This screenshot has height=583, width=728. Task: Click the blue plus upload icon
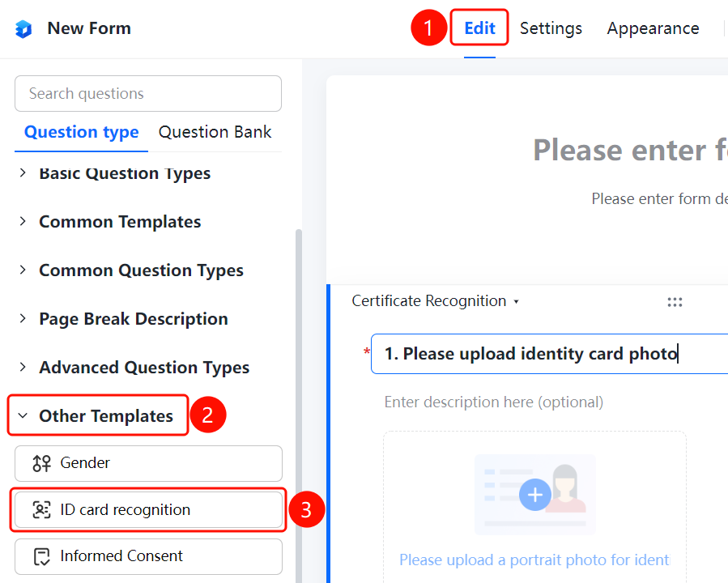tap(534, 495)
